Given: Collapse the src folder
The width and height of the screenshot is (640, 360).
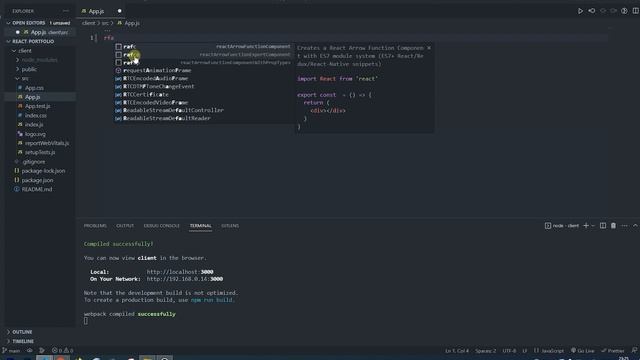Looking at the screenshot, I should (39, 78).
